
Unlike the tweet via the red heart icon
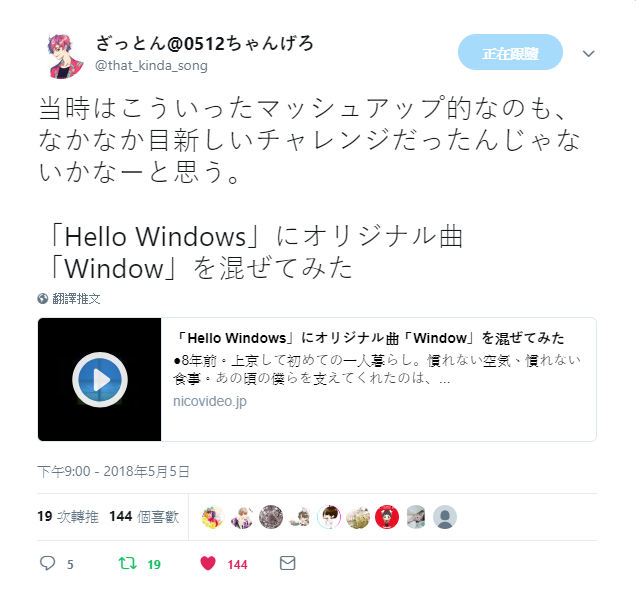coord(208,563)
